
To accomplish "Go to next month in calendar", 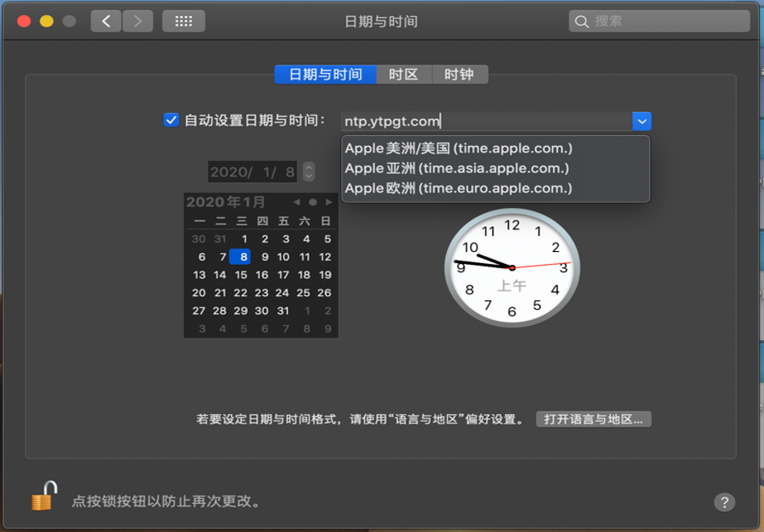I will point(328,202).
